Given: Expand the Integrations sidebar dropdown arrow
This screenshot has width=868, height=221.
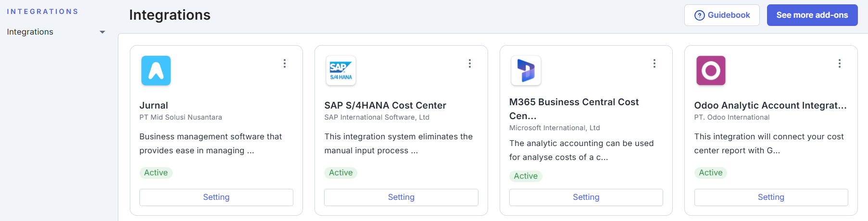Looking at the screenshot, I should click(x=102, y=32).
